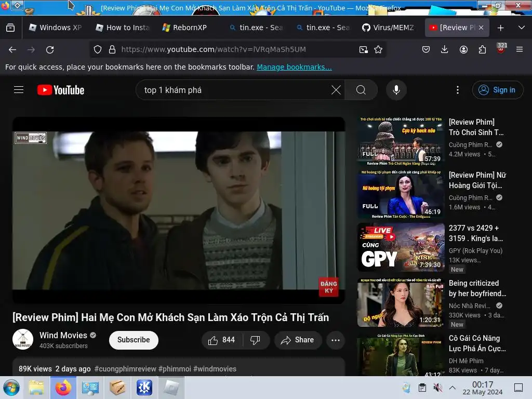Open the Firefox account icon
The image size is (532, 399).
[x=463, y=49]
